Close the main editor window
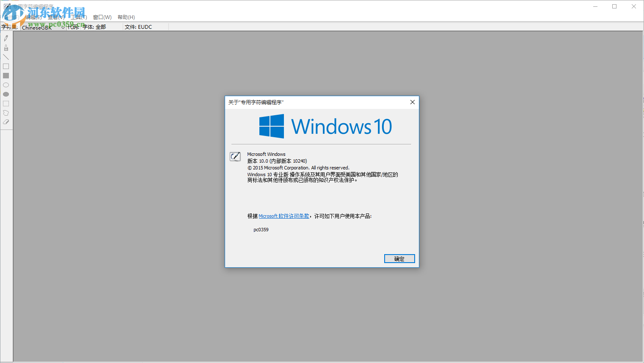Image resolution: width=644 pixels, height=363 pixels. click(x=634, y=6)
